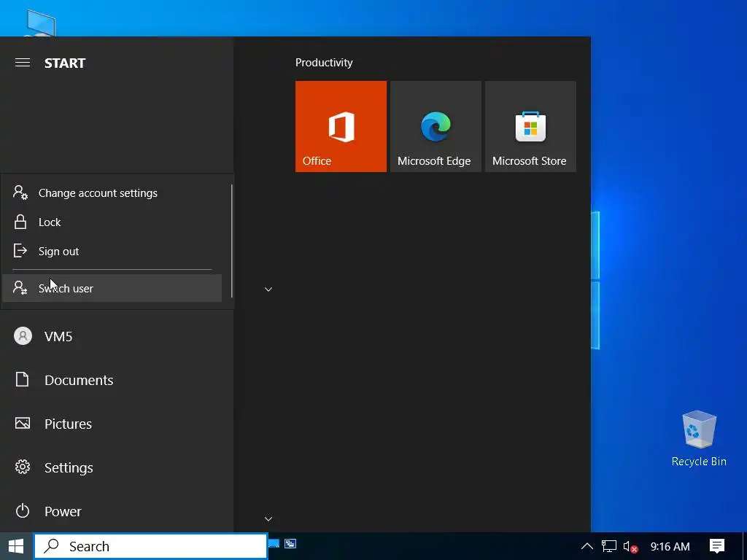747x560 pixels.
Task: Show hidden tray icons chevron
Action: [x=587, y=546]
